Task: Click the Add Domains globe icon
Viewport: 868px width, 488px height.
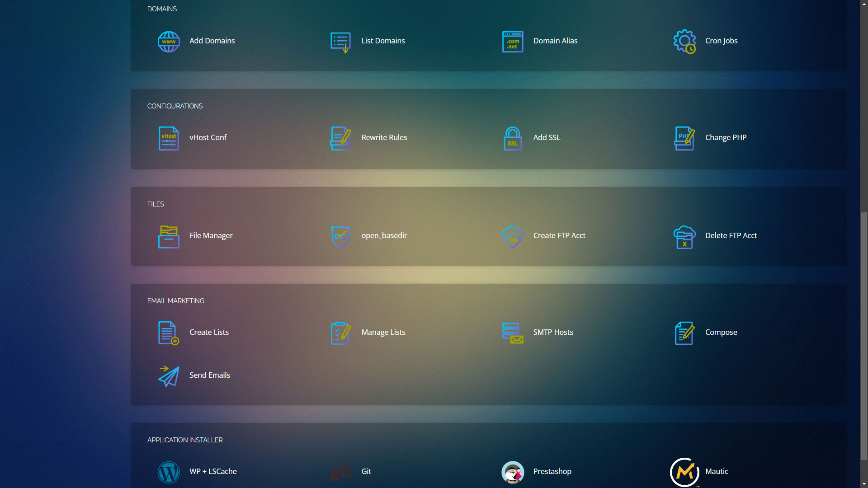Action: click(169, 42)
